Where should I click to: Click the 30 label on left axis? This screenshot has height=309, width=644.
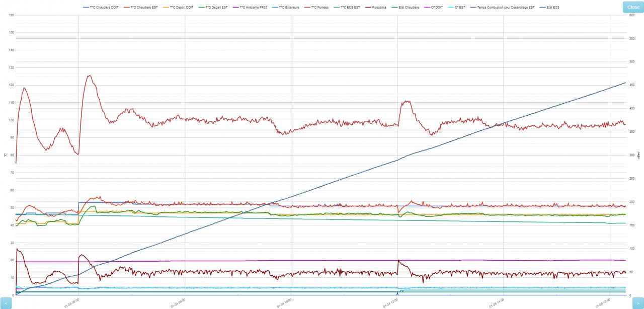pos(13,243)
